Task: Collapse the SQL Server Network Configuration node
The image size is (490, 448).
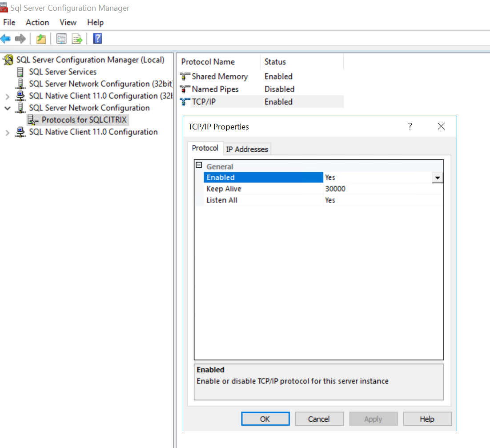Action: click(x=8, y=108)
